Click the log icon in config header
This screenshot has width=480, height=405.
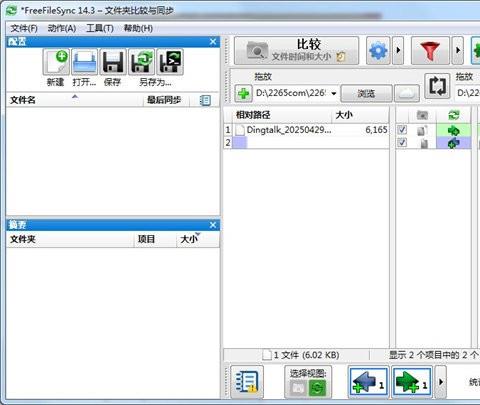205,100
